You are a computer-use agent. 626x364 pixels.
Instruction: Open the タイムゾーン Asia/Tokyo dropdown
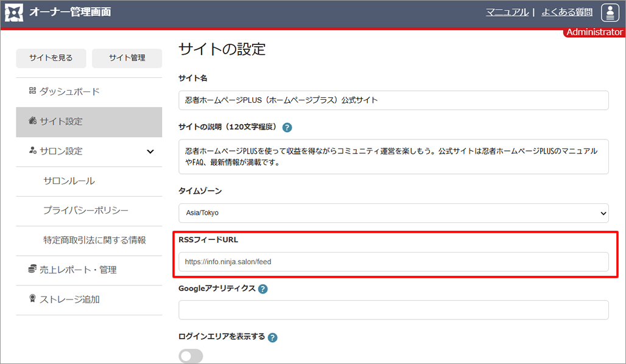pos(393,213)
